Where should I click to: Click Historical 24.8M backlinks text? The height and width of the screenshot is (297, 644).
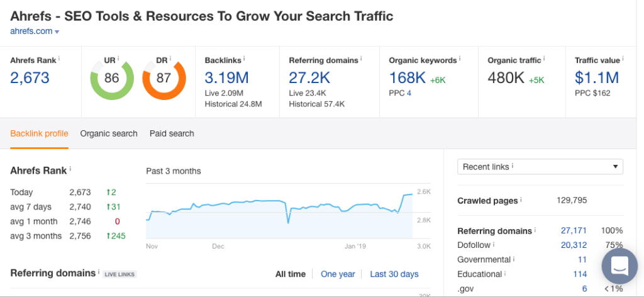(x=233, y=104)
